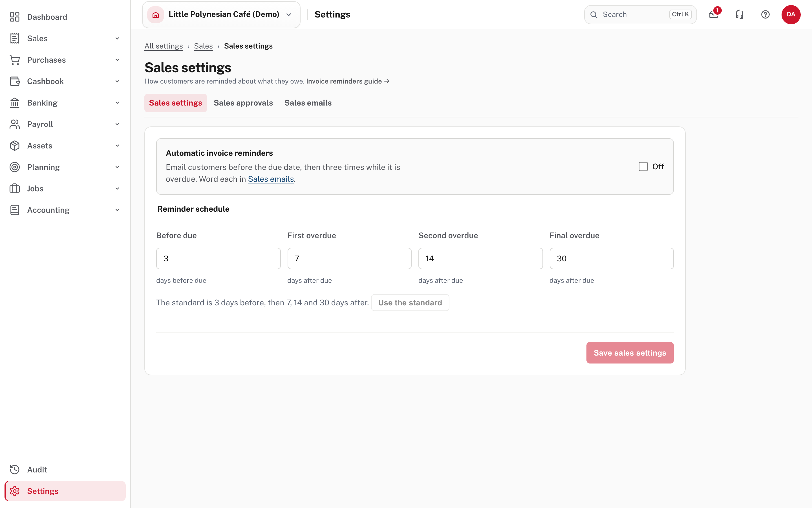The width and height of the screenshot is (812, 508).
Task: Click the Assets box icon
Action: 14,146
